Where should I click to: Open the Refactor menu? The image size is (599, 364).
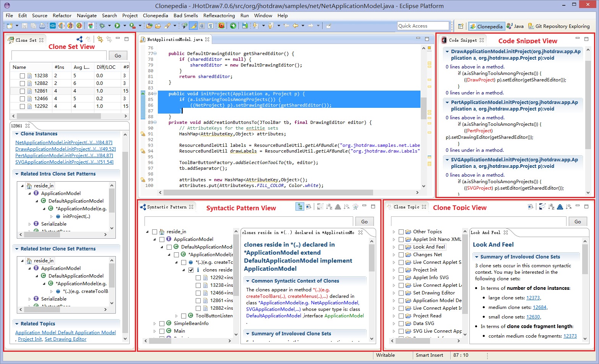click(x=62, y=15)
